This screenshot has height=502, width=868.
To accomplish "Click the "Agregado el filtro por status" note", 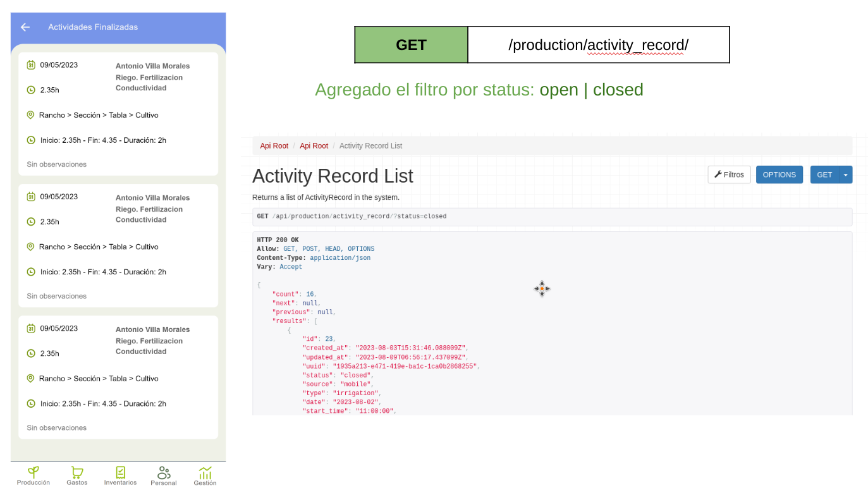I will pyautogui.click(x=479, y=90).
